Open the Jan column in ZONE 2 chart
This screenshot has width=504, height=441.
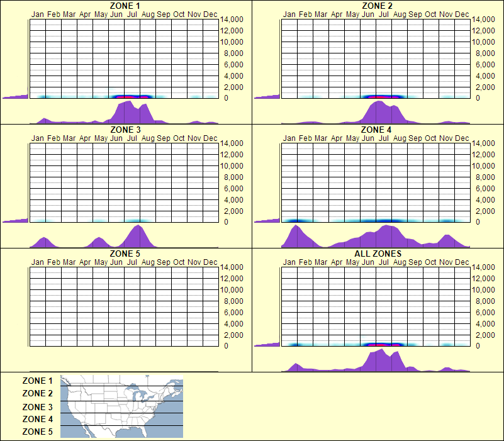click(x=289, y=57)
